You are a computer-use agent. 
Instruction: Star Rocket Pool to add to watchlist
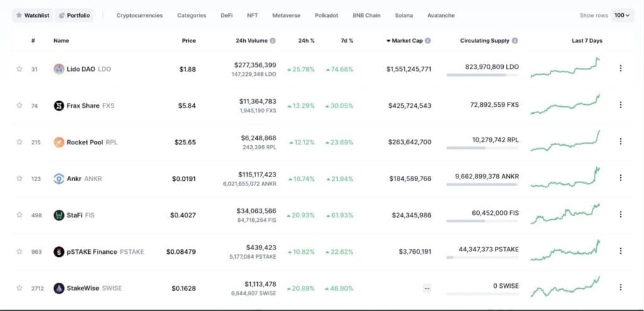pyautogui.click(x=19, y=142)
